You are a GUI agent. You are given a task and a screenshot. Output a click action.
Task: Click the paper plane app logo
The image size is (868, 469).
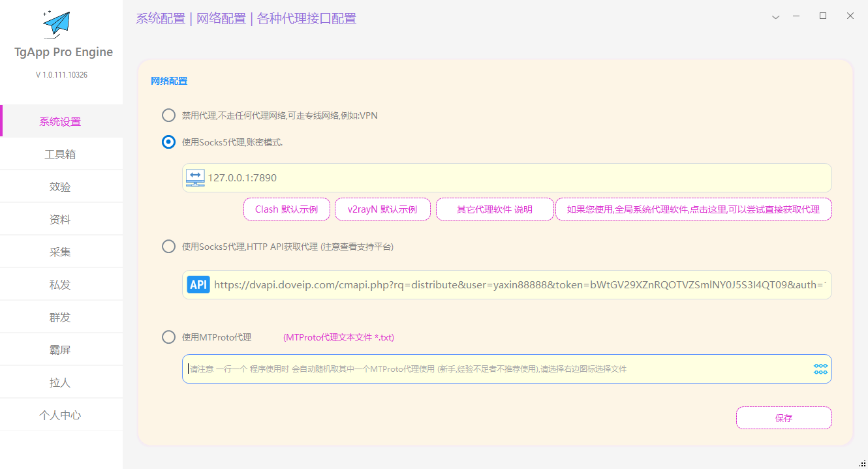point(56,23)
